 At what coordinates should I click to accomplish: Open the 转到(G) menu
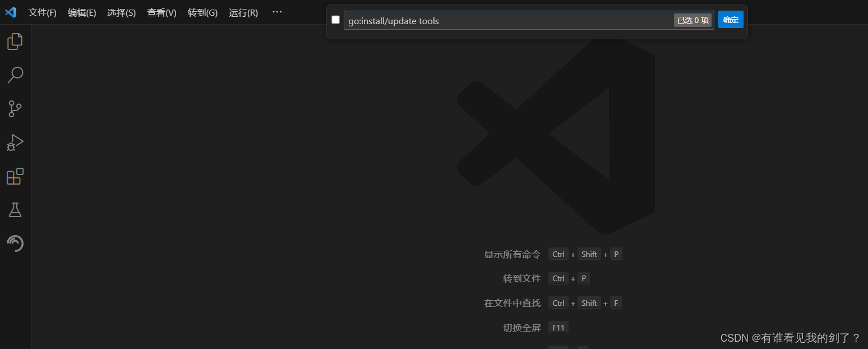(x=202, y=12)
